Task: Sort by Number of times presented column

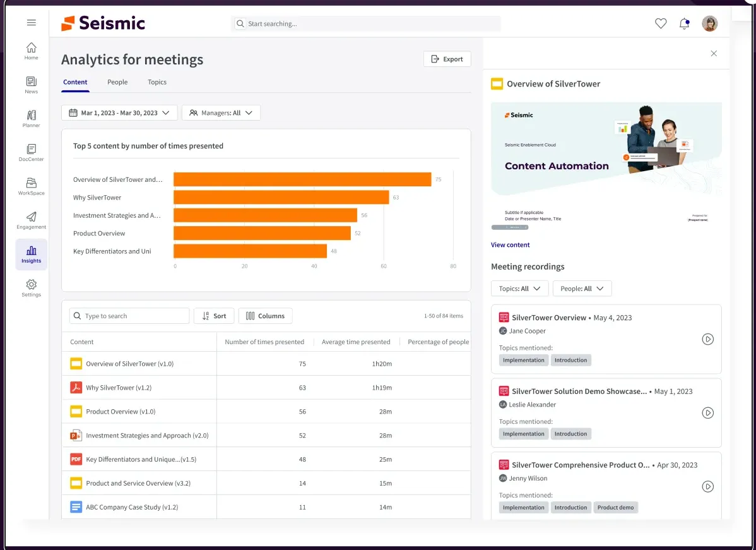Action: click(264, 342)
